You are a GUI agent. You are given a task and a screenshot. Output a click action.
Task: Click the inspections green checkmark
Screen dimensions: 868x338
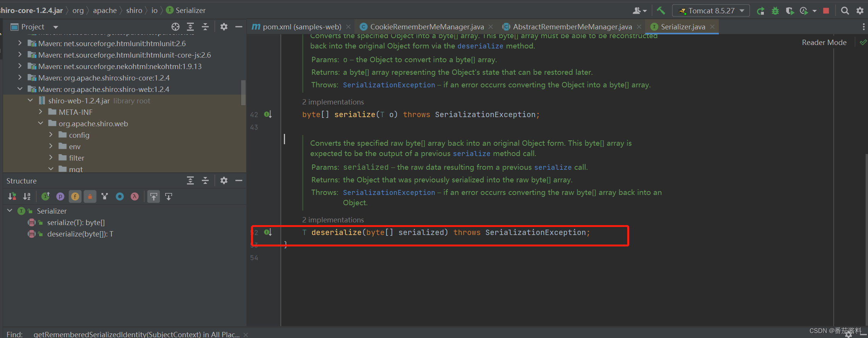point(863,42)
